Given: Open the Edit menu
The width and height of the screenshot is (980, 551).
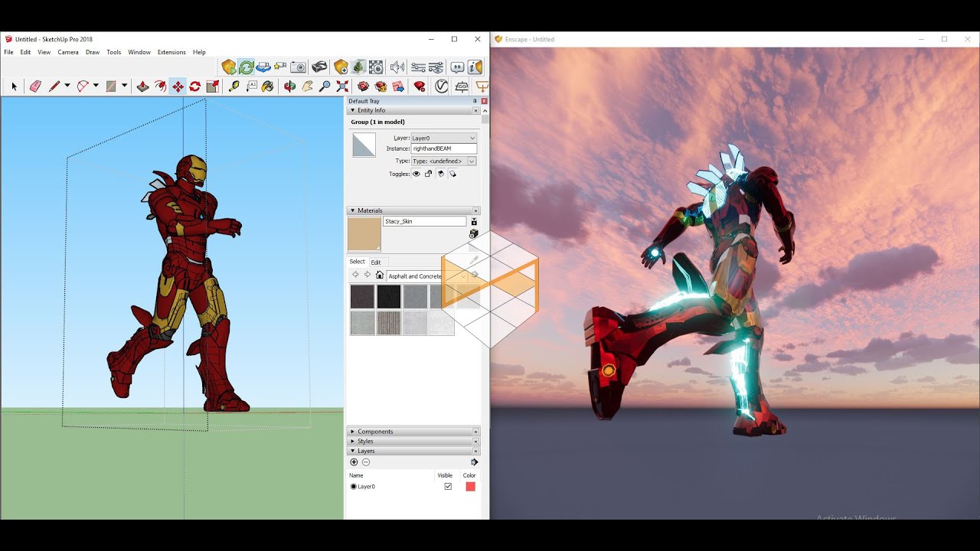Looking at the screenshot, I should point(25,52).
